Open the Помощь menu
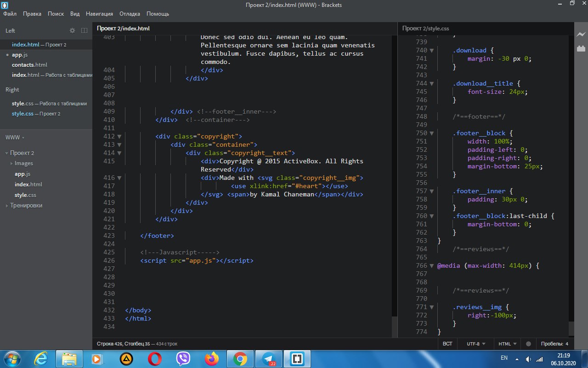The height and width of the screenshot is (368, 588). pos(158,14)
